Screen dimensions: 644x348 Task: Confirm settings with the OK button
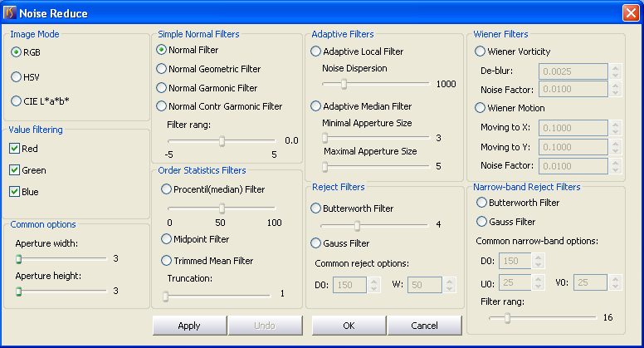pyautogui.click(x=349, y=326)
